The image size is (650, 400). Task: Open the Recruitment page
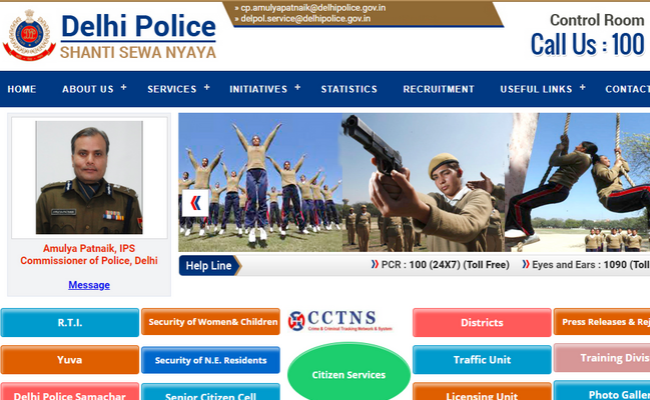pos(438,89)
